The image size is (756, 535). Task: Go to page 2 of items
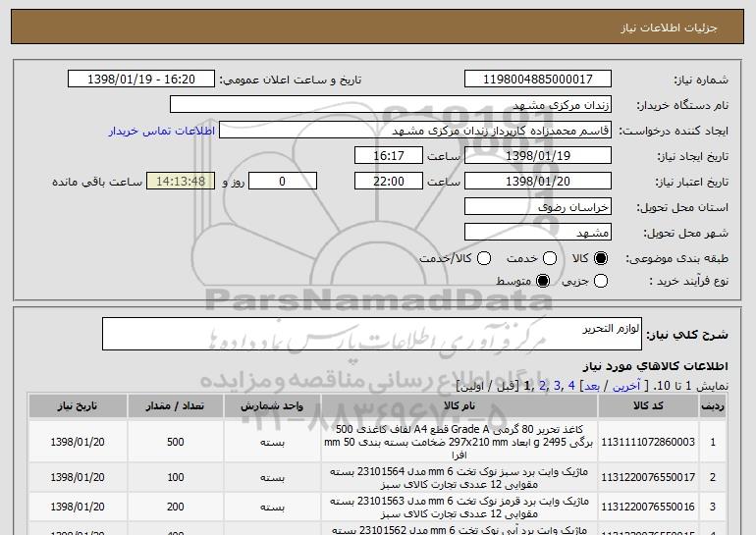(x=542, y=386)
